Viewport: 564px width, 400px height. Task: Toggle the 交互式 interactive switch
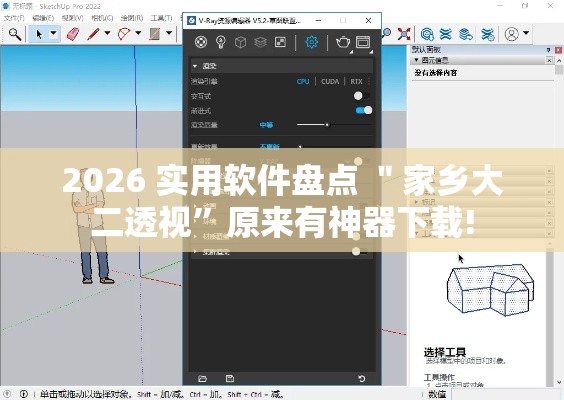tap(362, 96)
